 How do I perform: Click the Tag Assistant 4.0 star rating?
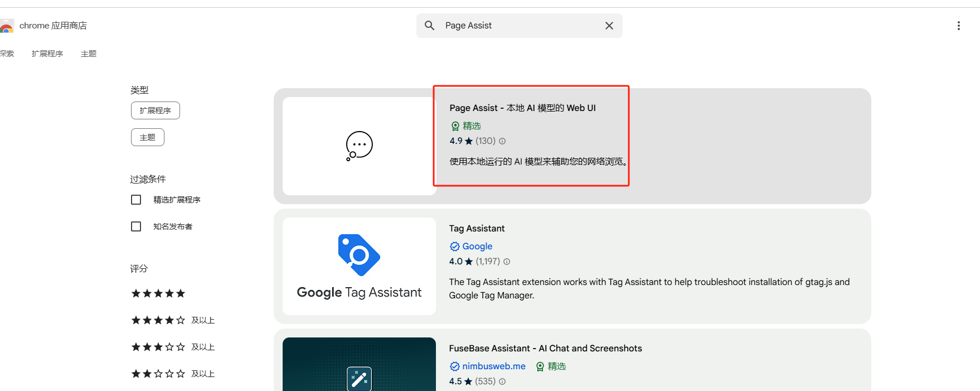tap(461, 262)
